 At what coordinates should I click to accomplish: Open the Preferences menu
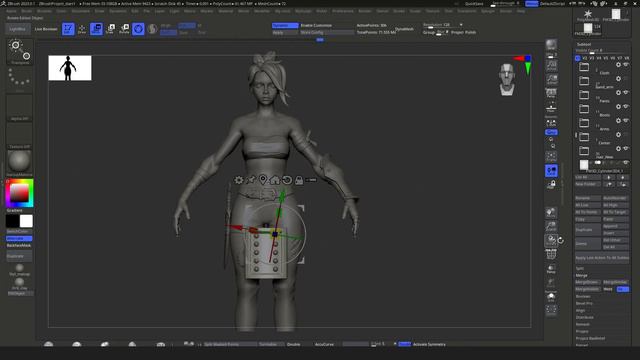[343, 11]
